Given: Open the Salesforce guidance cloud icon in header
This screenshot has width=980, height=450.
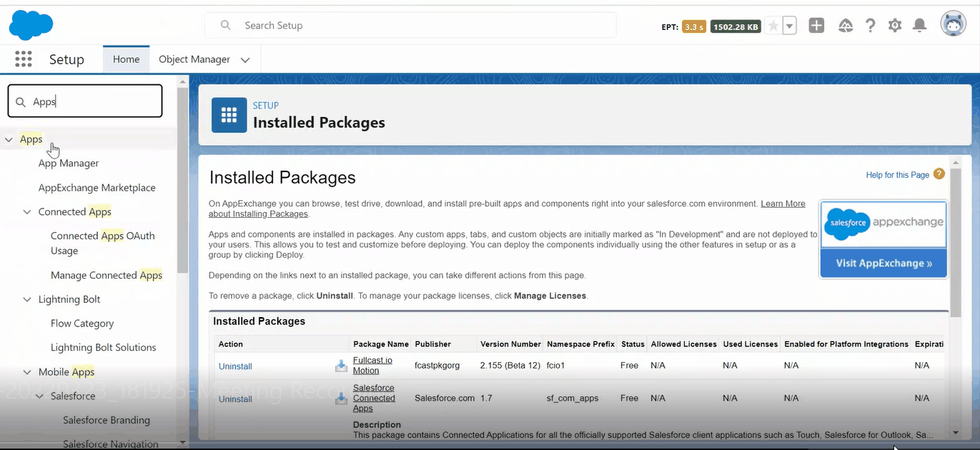Looking at the screenshot, I should tap(846, 26).
